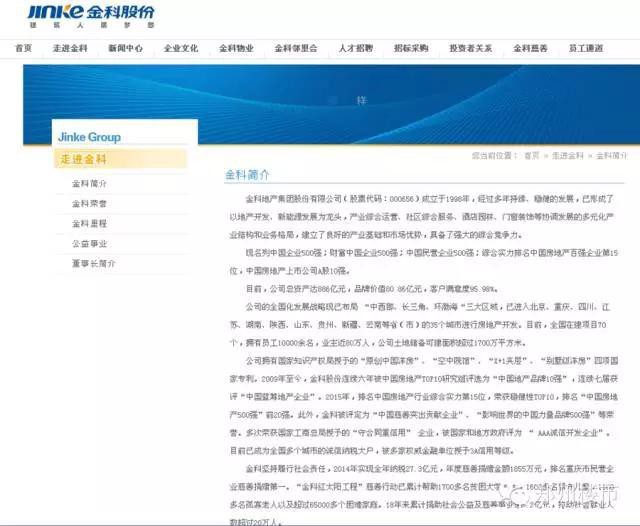Click the 金科简介 article heading

coord(247,175)
